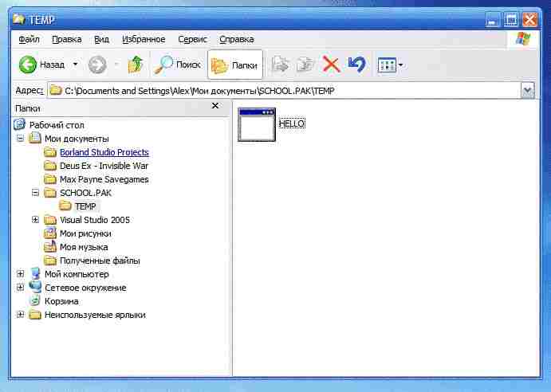Close the TEMP window
The image size is (551, 392).
(529, 20)
